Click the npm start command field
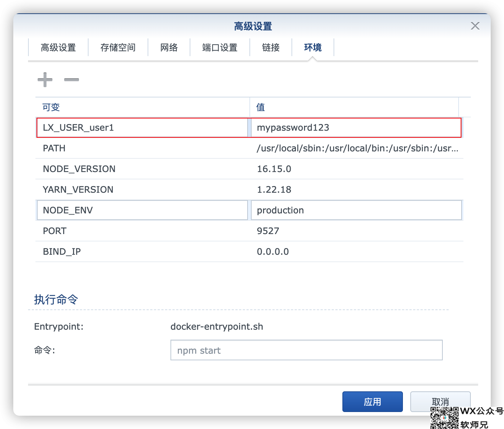Viewport: 504px width, 429px height. tap(306, 350)
